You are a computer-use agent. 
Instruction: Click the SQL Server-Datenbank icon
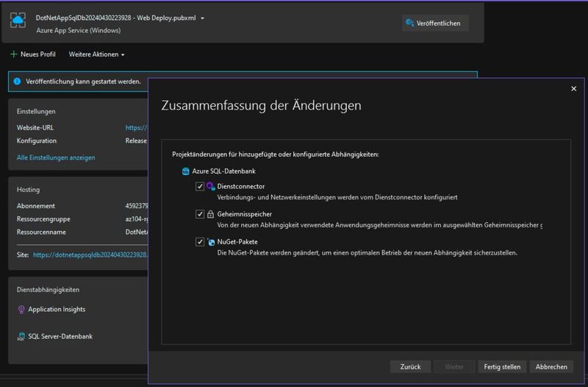[21, 337]
